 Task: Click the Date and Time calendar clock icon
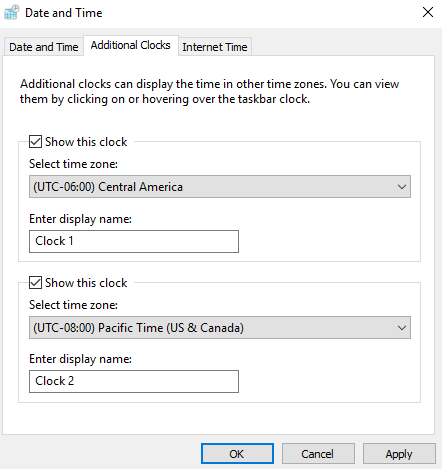point(12,12)
